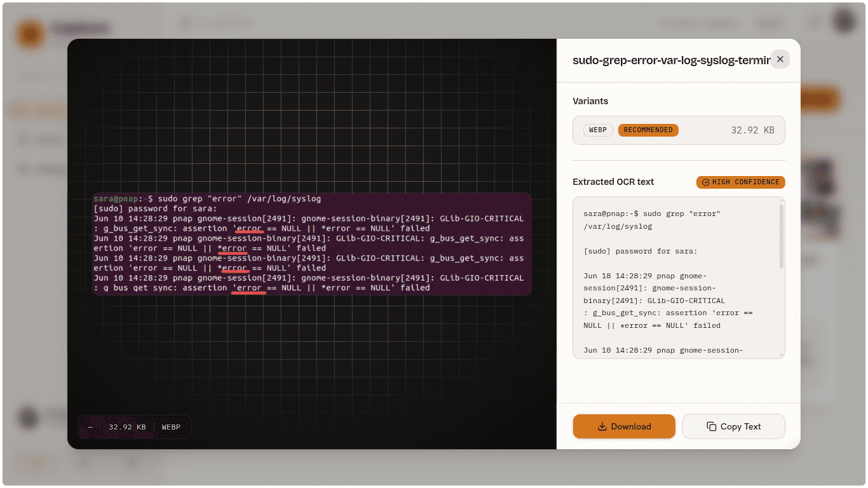
Task: Click the file name title
Action: coord(671,60)
